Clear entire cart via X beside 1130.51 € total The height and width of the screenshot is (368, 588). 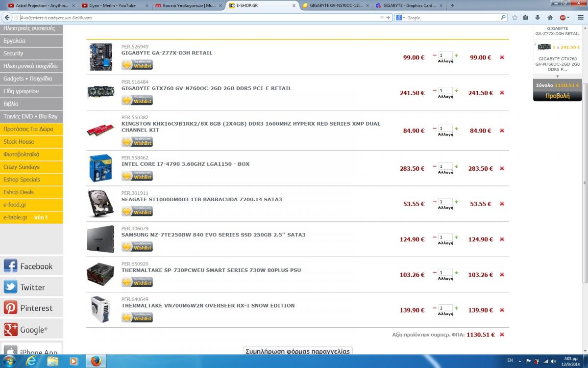[x=502, y=335]
